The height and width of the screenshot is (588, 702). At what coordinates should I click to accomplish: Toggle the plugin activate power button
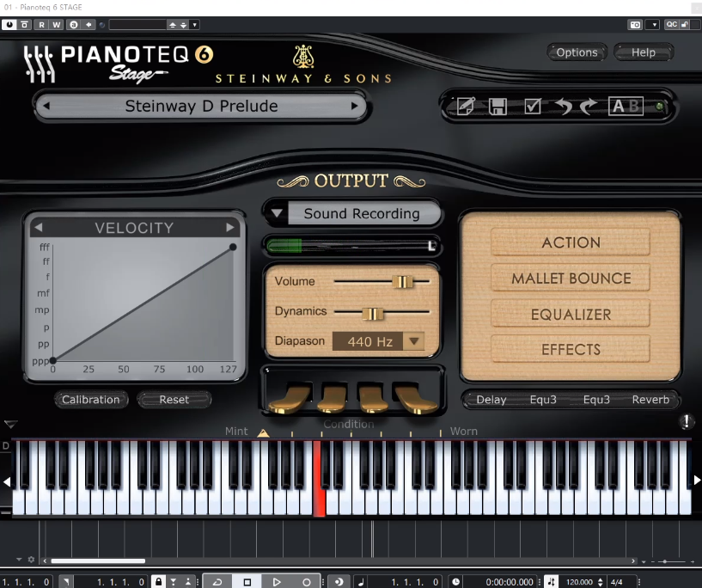9,25
